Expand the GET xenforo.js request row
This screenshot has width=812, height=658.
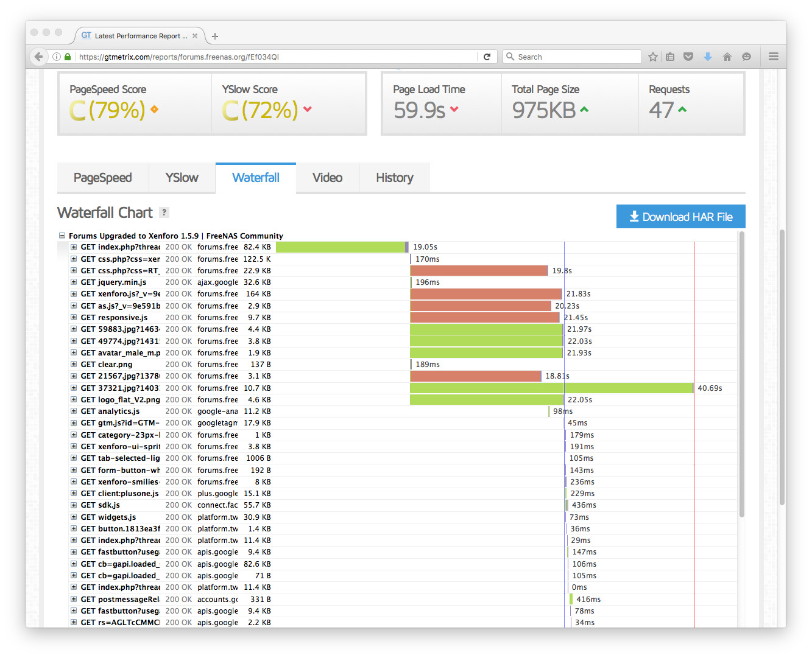74,294
